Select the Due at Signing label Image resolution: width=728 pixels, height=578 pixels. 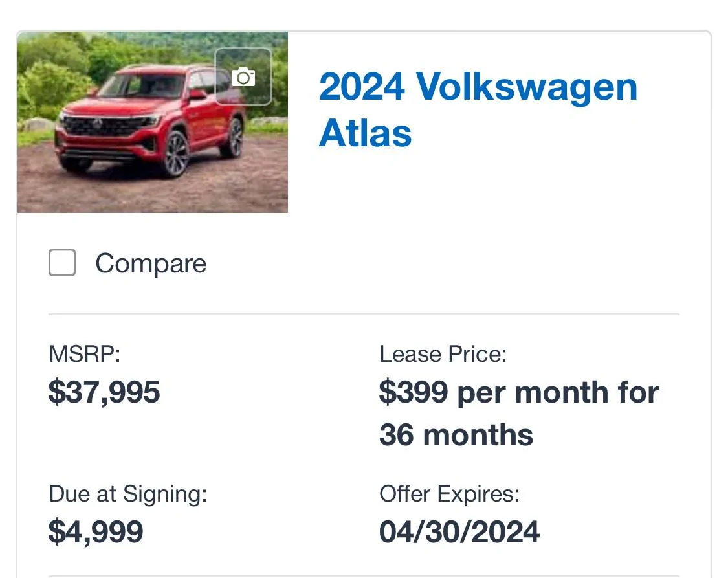[127, 494]
